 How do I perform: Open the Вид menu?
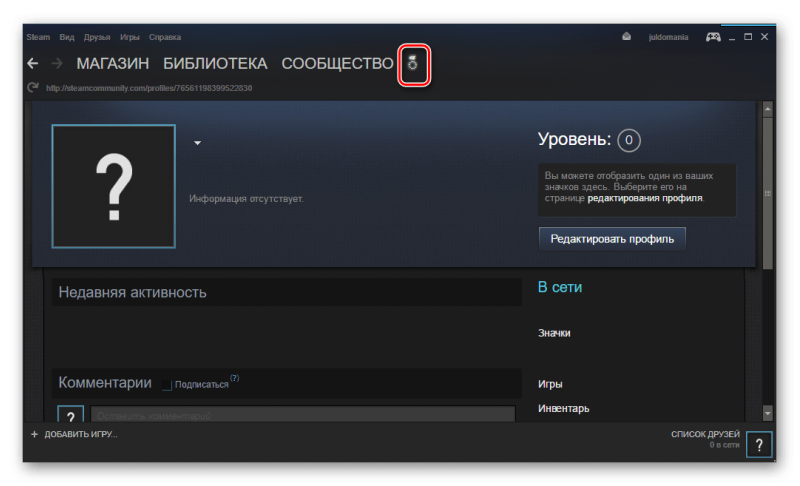(67, 37)
